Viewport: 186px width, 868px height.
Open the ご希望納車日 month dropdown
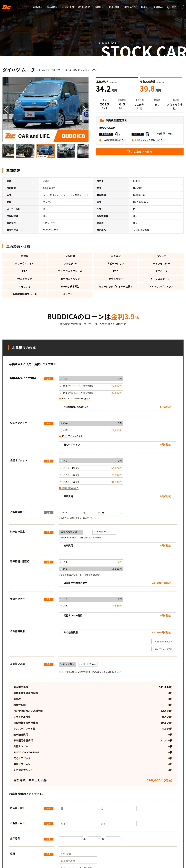tap(94, 513)
